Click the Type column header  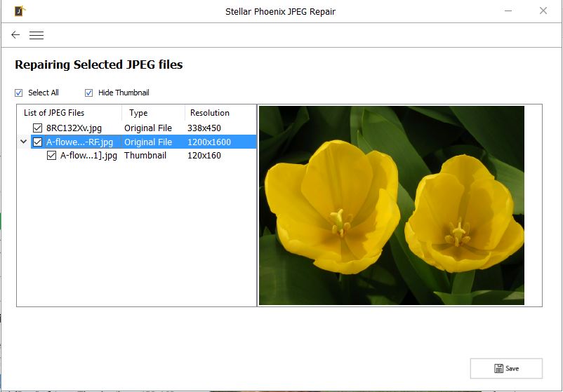click(x=138, y=113)
